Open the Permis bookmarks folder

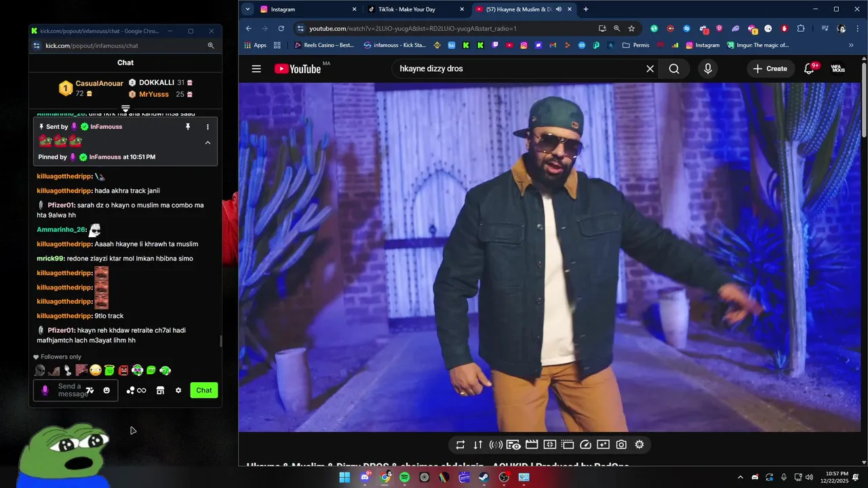635,45
